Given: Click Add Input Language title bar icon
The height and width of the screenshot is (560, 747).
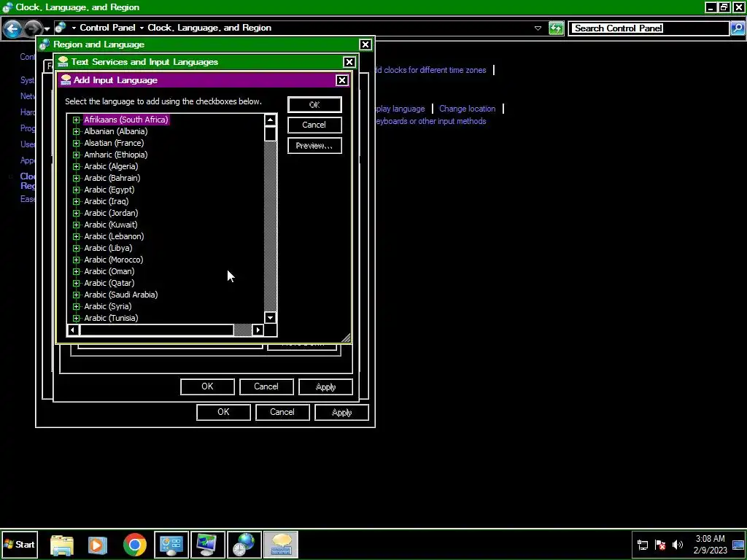Looking at the screenshot, I should [x=66, y=80].
